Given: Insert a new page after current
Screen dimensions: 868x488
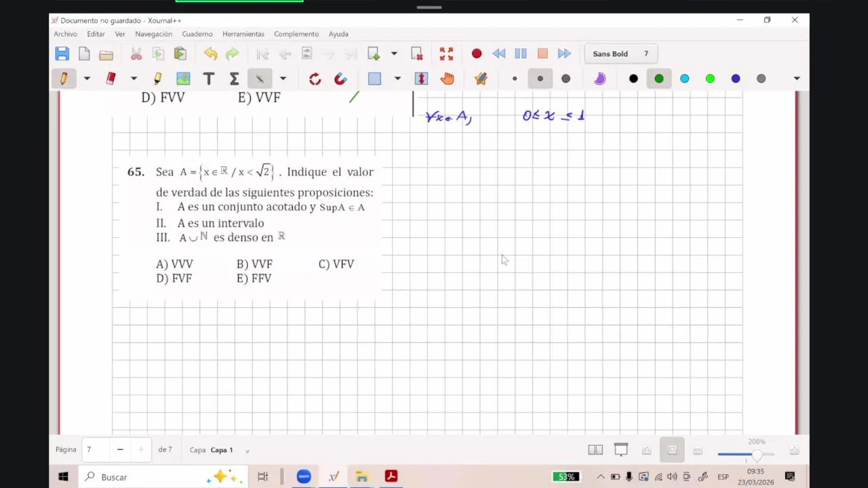Looking at the screenshot, I should tap(373, 54).
